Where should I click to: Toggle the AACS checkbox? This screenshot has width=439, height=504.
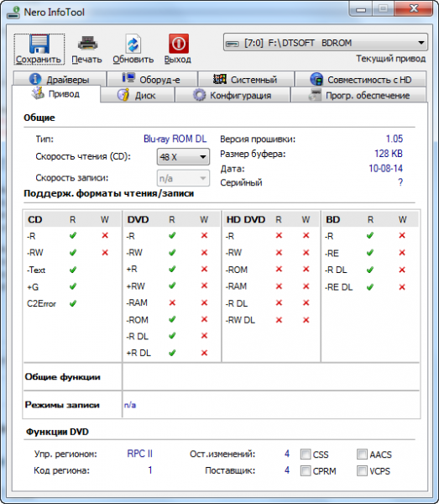362,454
